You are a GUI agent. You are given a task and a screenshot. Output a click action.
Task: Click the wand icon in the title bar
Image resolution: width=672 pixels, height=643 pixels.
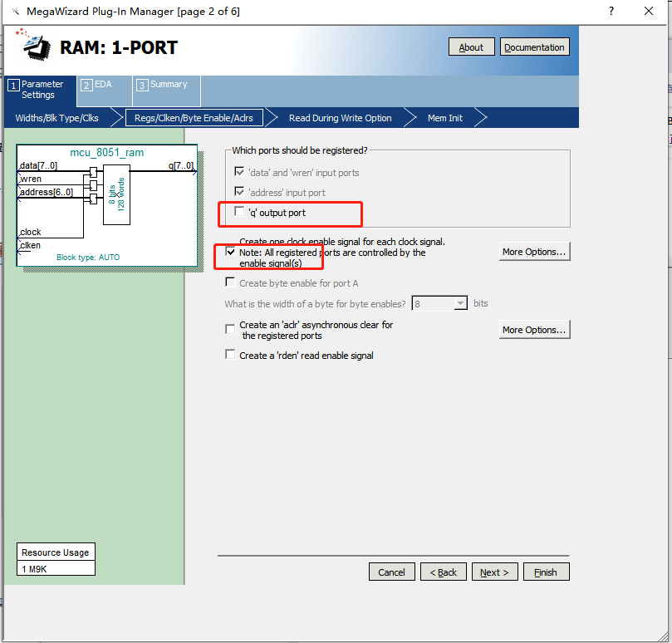click(x=16, y=12)
